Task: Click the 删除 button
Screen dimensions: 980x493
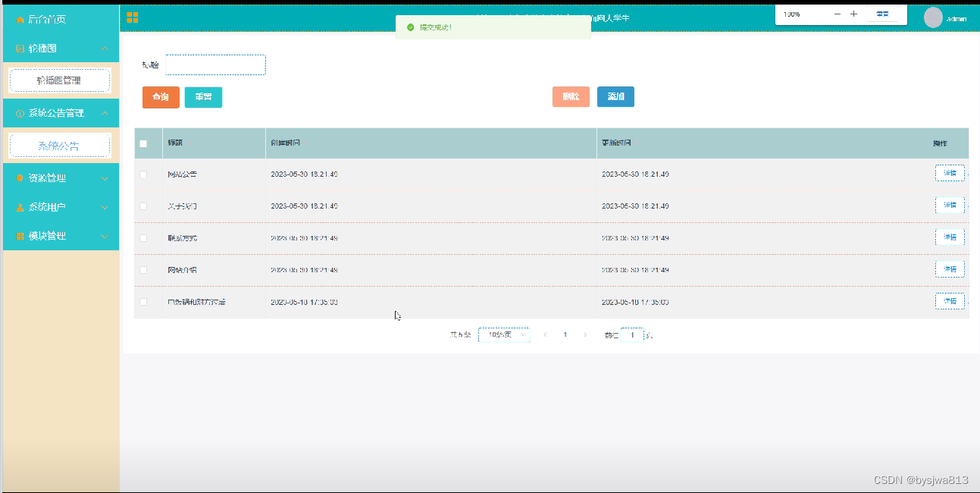Action: coord(571,97)
